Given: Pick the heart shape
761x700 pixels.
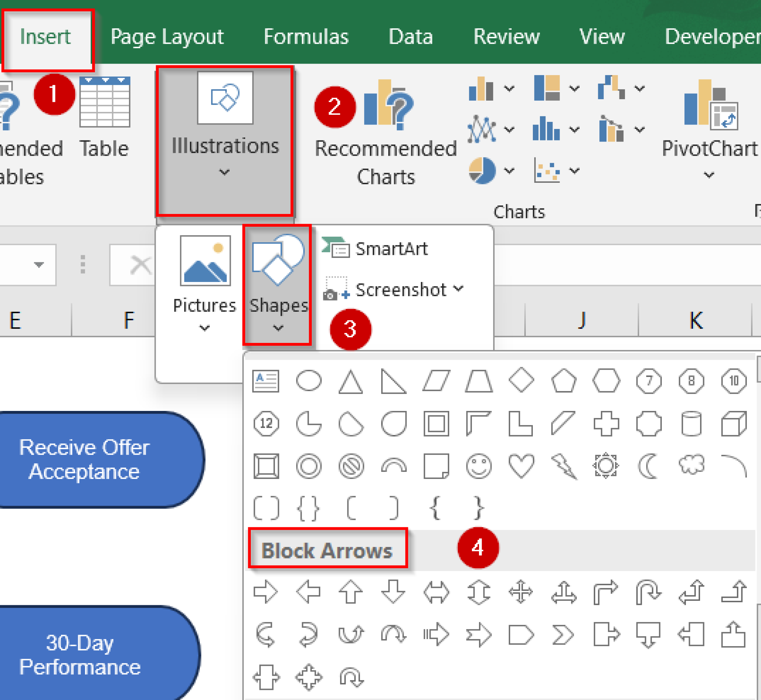Looking at the screenshot, I should [x=521, y=466].
